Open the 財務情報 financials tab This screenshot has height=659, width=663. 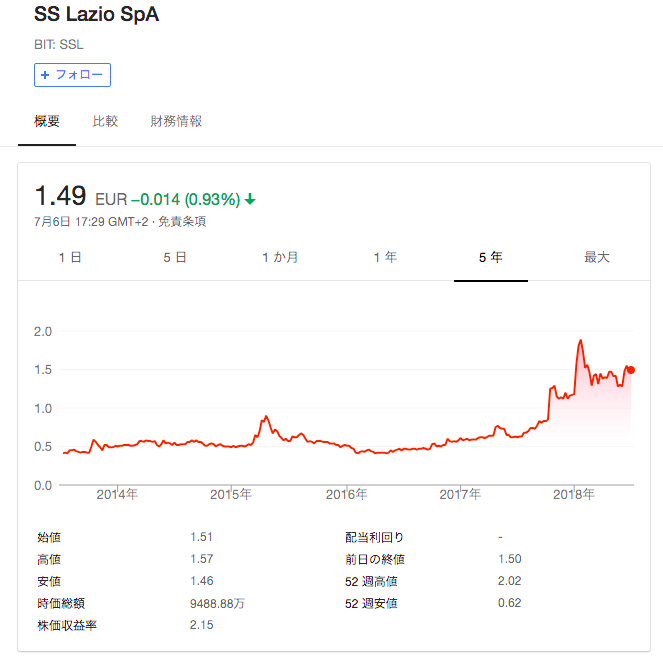(176, 121)
